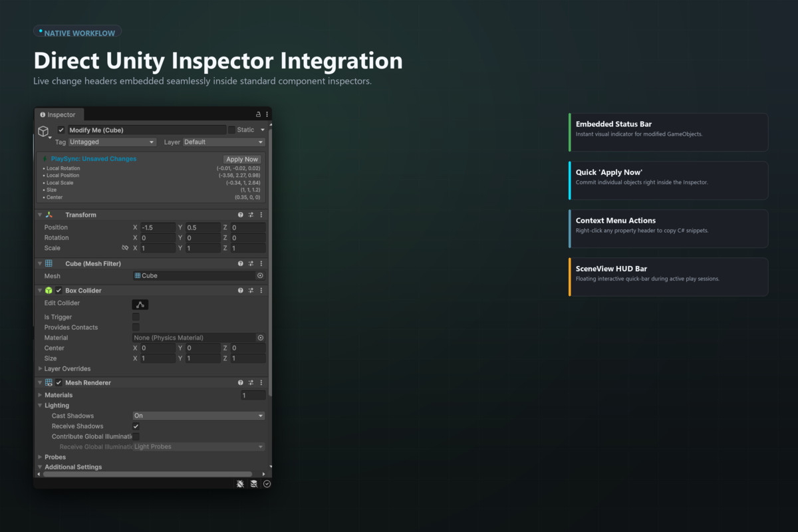
Task: Click the Inspector lock icon
Action: 259,114
